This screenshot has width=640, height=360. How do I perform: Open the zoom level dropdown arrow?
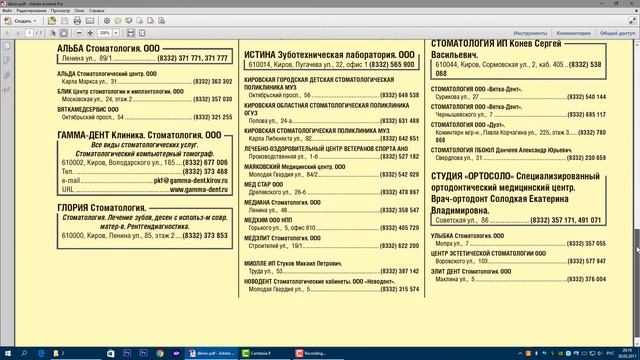(116, 33)
